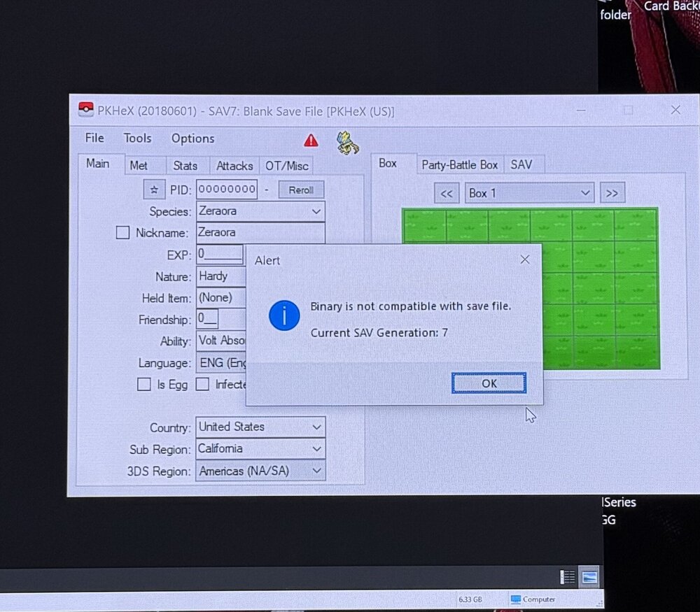Expand the Species dropdown
Image resolution: width=700 pixels, height=612 pixels.
coord(316,211)
